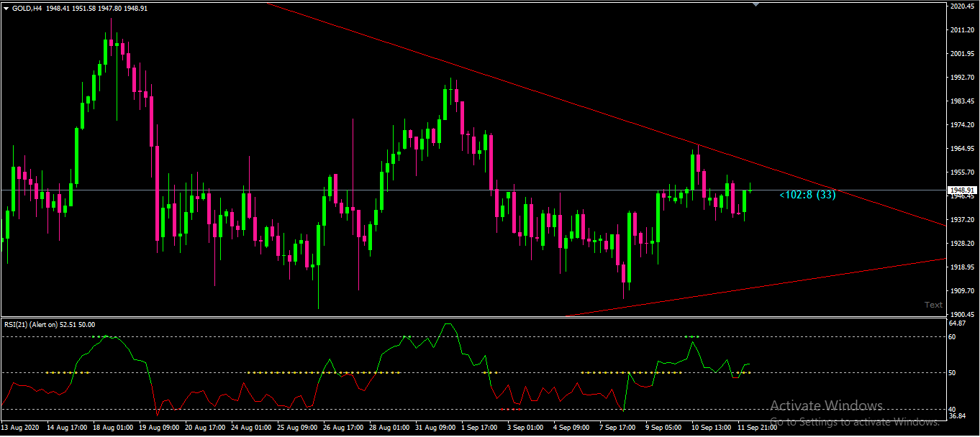Click the 'Activate Windows' watermark text
Viewport: 980px width, 437px height.
(x=826, y=406)
